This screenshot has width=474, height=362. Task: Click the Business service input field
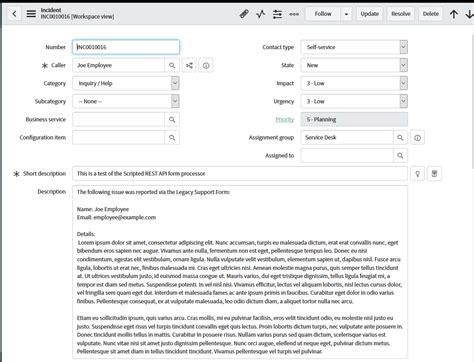tap(118, 119)
